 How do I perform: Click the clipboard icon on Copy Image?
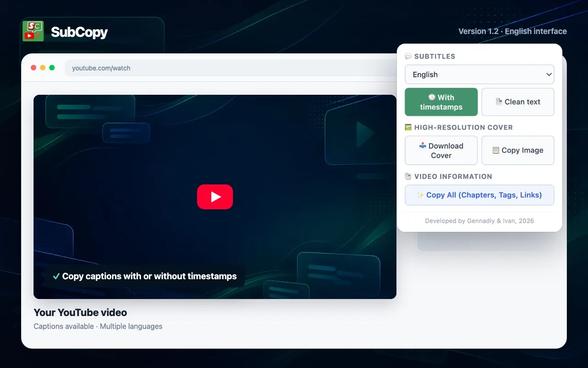coord(496,150)
